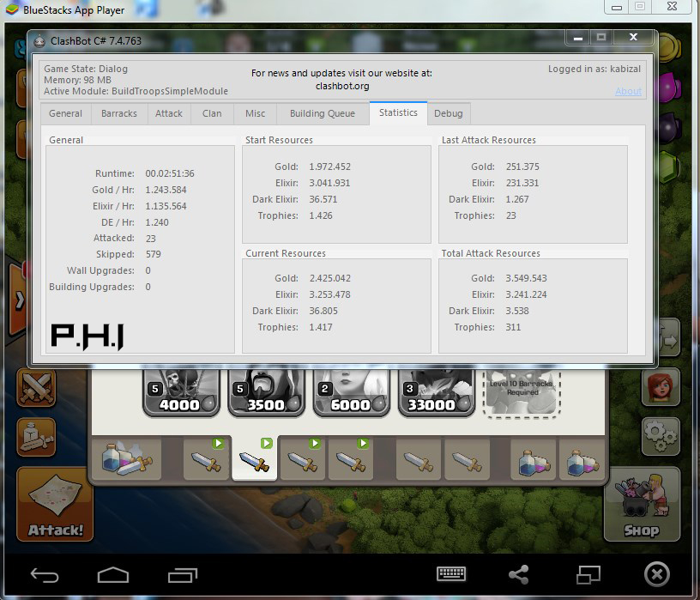700x600 pixels.
Task: Click Total Attack Resources trophies 311
Action: (x=513, y=327)
